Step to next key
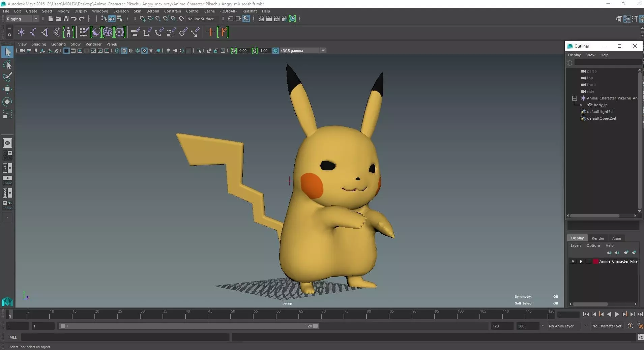644x350 pixels. pos(624,314)
